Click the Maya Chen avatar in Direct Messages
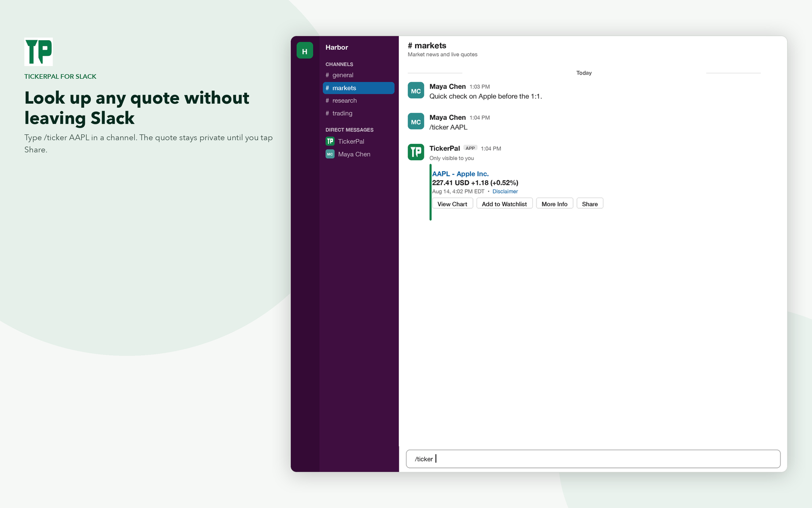Viewport: 812px width, 508px height. [x=330, y=154]
